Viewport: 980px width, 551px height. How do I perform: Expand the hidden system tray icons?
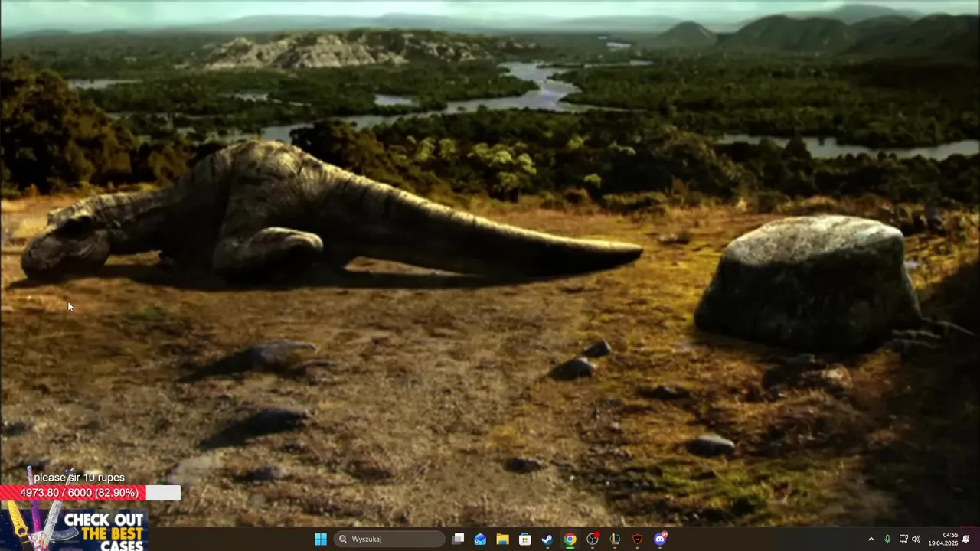[x=871, y=539]
